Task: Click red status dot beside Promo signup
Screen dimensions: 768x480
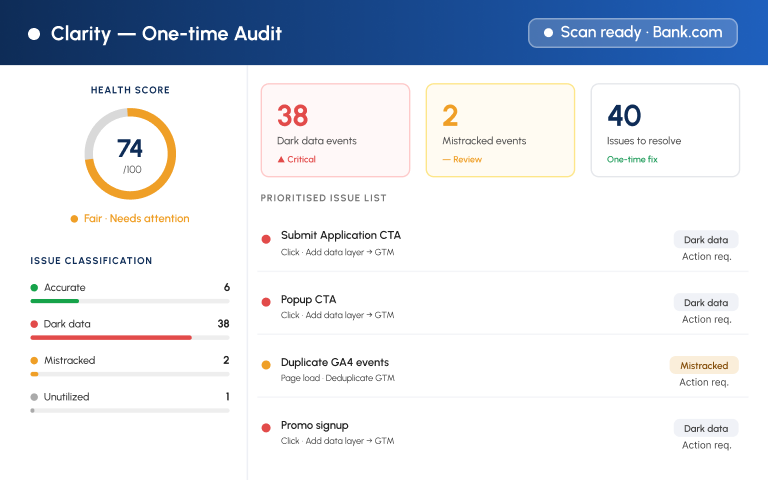Action: coord(266,428)
